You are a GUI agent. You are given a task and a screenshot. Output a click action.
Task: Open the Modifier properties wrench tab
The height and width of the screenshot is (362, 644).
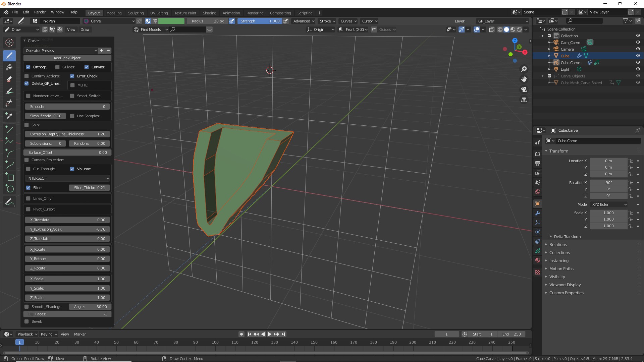(x=538, y=213)
